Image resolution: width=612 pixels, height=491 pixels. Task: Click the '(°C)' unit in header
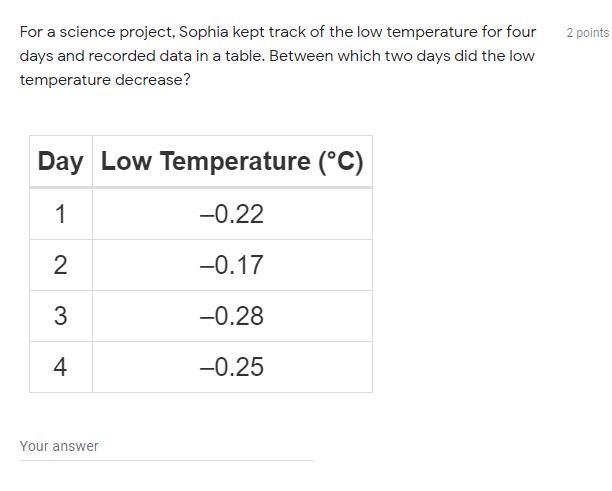340,161
